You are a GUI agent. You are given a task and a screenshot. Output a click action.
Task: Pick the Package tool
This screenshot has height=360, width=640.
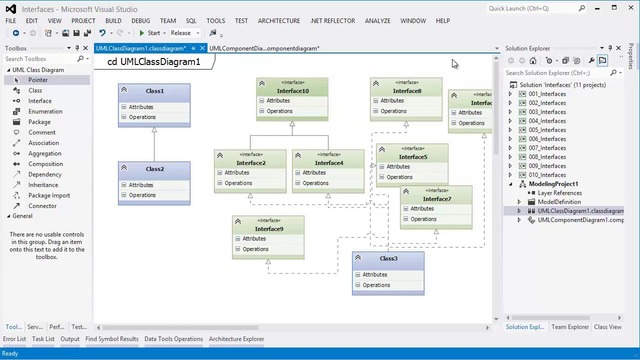pyautogui.click(x=47, y=122)
